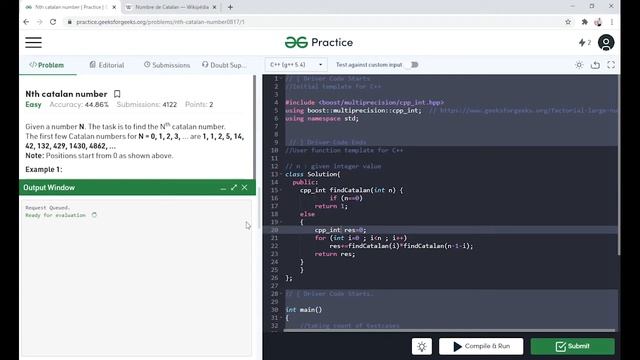640x360 pixels.
Task: Reload the current page
Action: tap(53, 22)
